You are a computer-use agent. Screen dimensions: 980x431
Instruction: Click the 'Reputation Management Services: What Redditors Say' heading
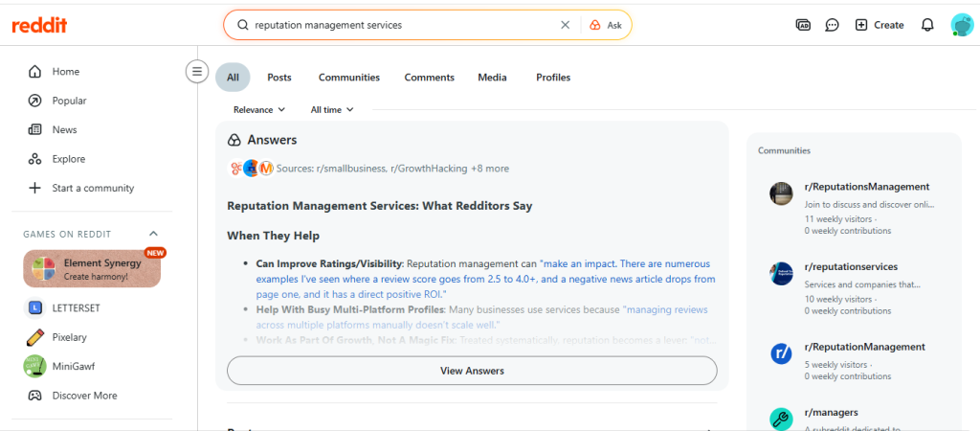(379, 205)
